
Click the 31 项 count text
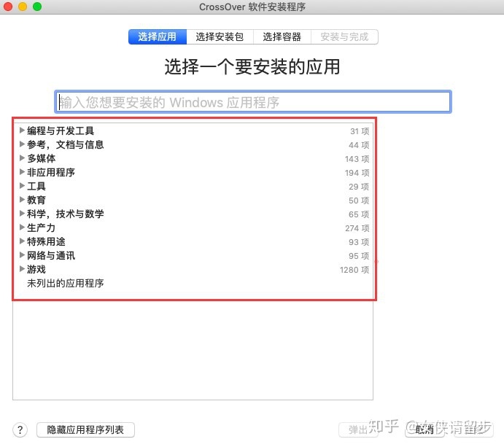tap(360, 131)
